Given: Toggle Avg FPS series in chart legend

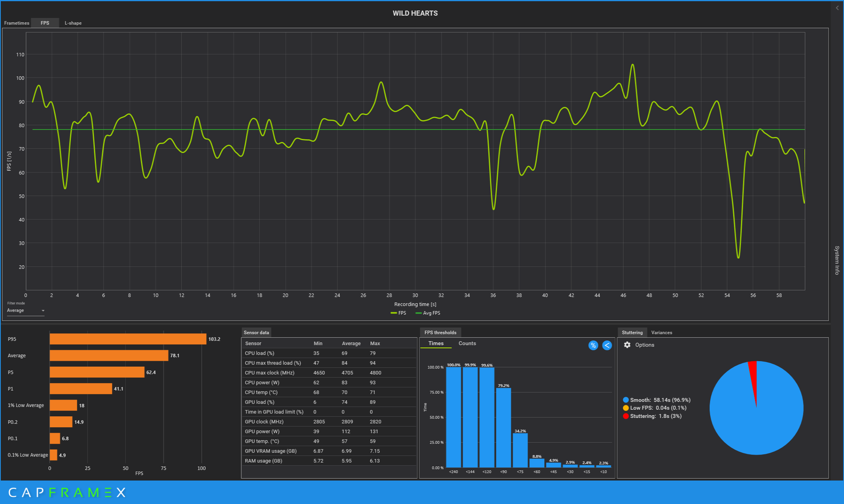Looking at the screenshot, I should point(428,313).
